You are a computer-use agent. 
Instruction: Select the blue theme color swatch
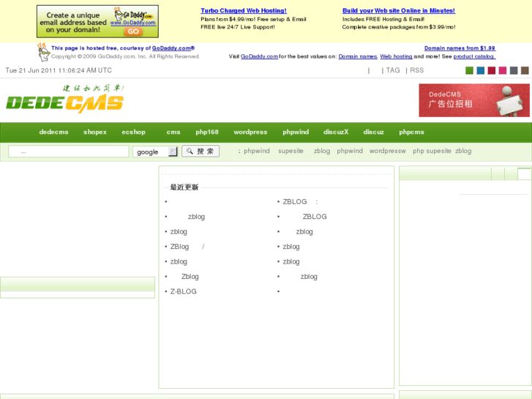coord(481,70)
